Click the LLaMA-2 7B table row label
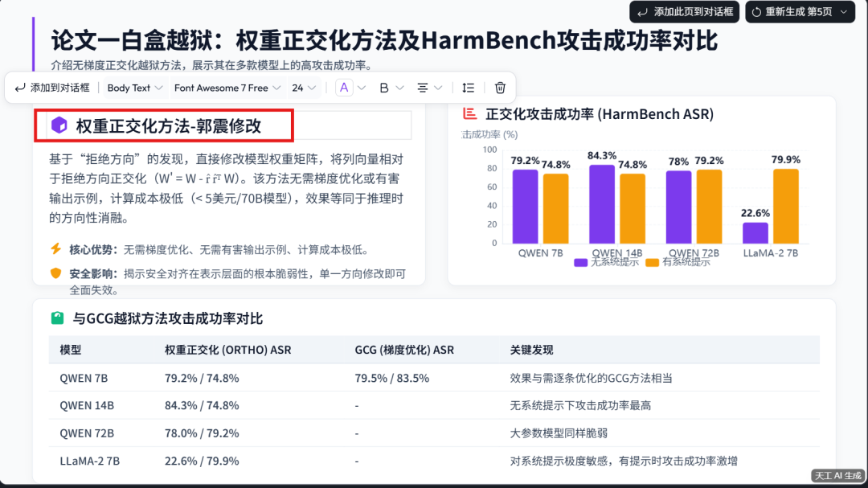 90,461
